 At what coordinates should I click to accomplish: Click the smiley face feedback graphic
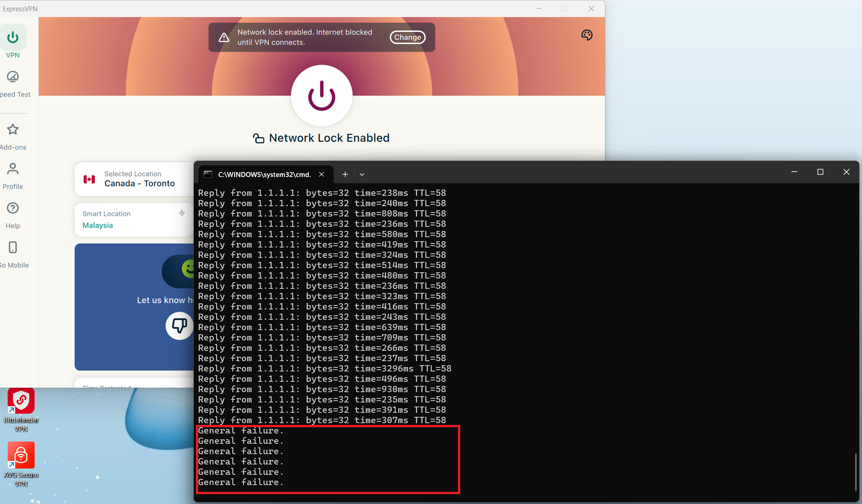click(x=188, y=269)
